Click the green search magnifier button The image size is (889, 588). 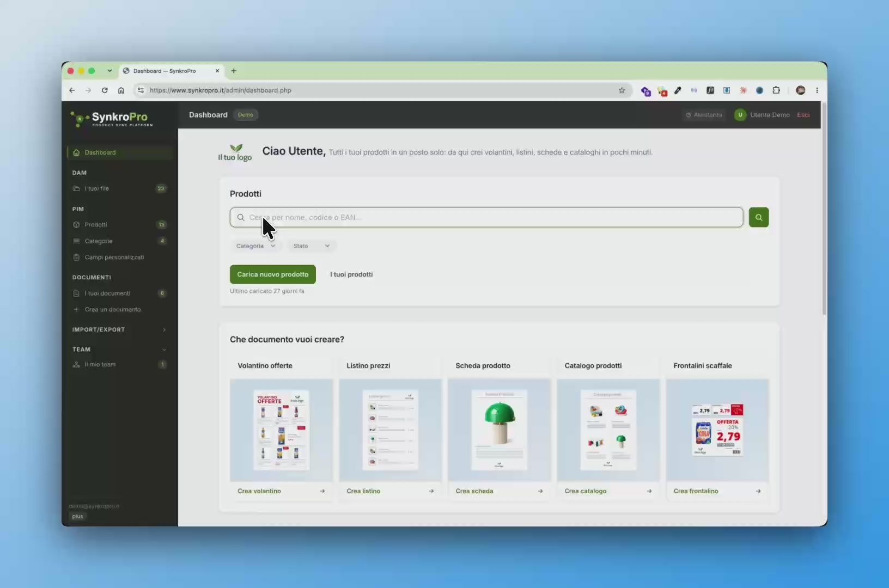(758, 217)
